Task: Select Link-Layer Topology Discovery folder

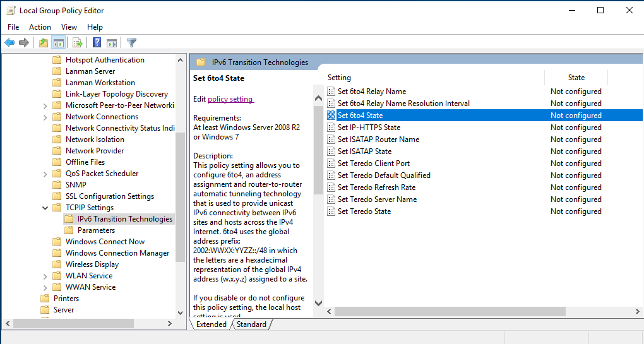Action: click(117, 94)
